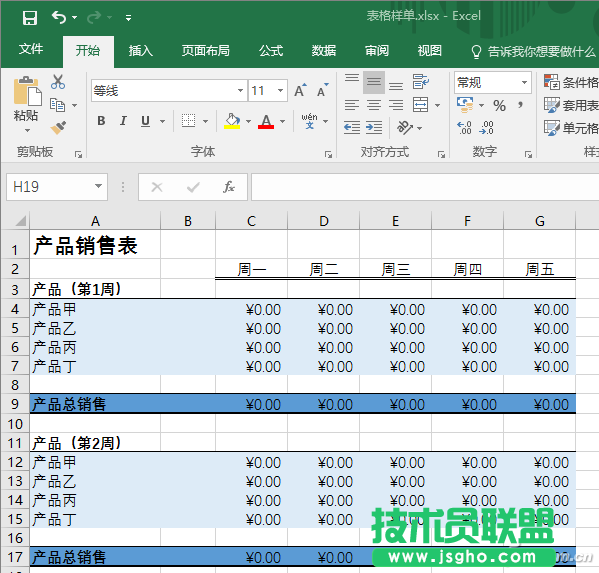Viewport: 599px width, 573px height.
Task: Click the Borders icon
Action: (188, 121)
